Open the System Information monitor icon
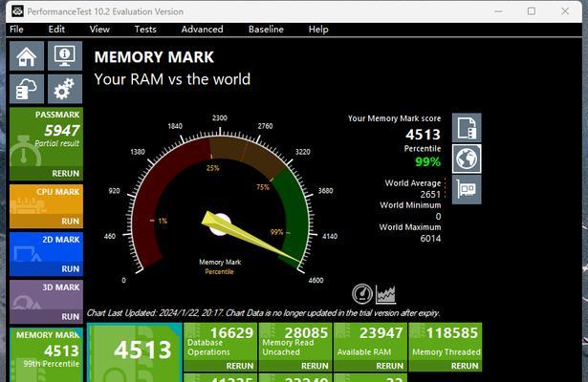 tap(65, 56)
